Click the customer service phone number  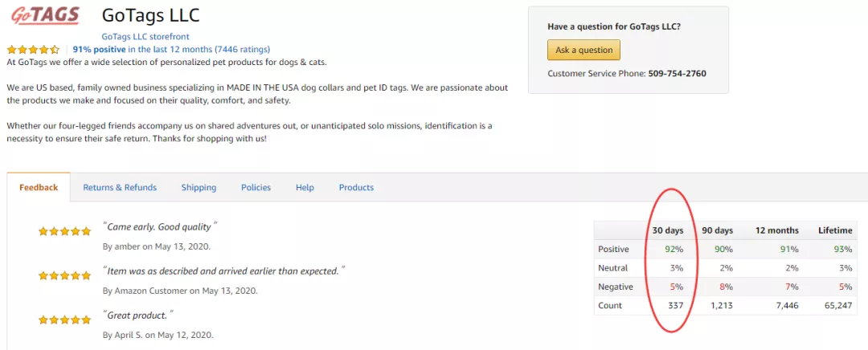677,73
